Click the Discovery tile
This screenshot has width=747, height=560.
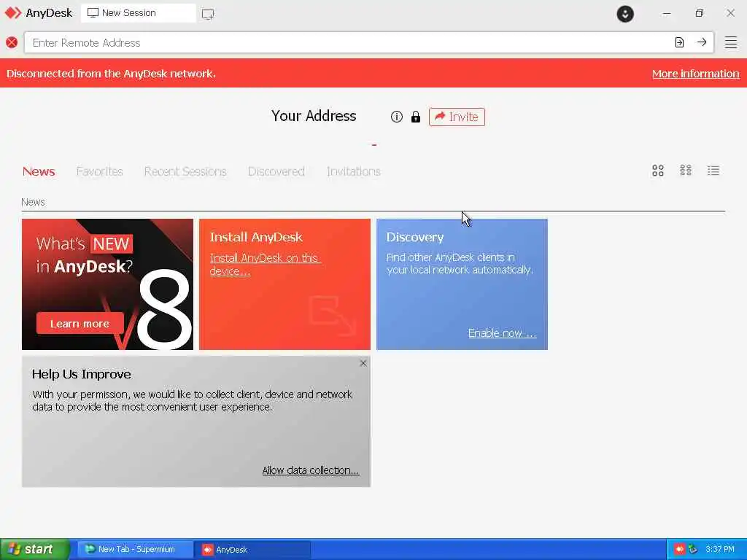point(462,284)
